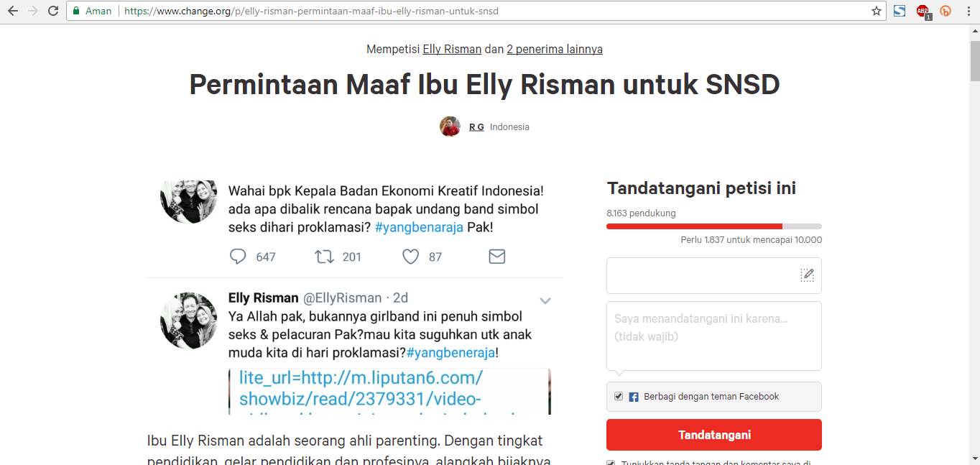Click into the Saya menandatangani ini karena text box

coord(714,336)
